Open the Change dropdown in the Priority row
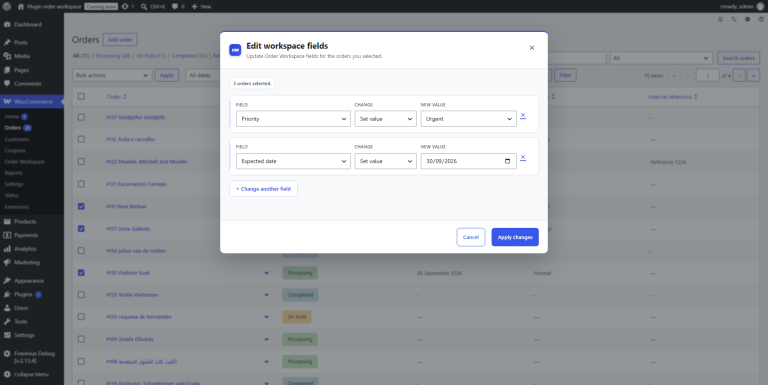This screenshot has height=385, width=768. [385, 119]
